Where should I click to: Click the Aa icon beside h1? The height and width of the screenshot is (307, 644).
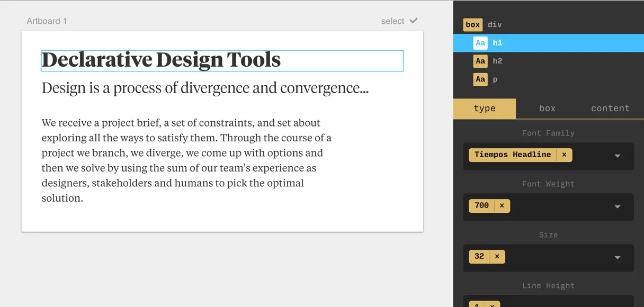[x=480, y=43]
